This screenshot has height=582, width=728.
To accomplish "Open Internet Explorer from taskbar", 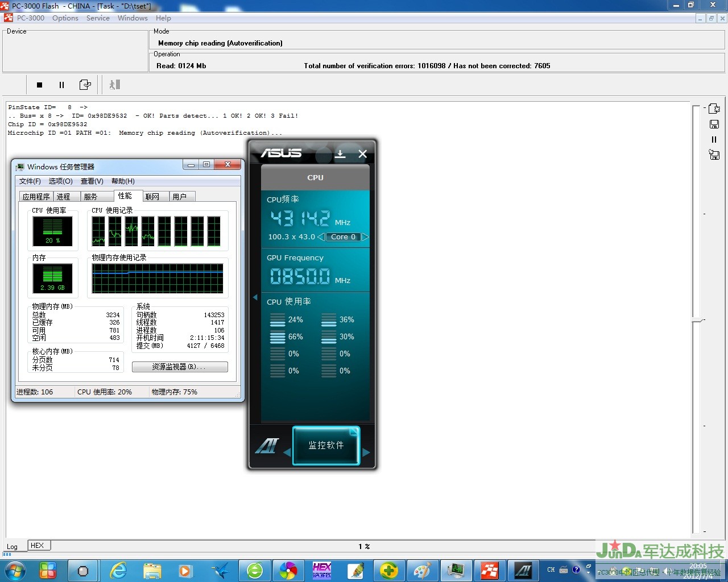I will (118, 571).
